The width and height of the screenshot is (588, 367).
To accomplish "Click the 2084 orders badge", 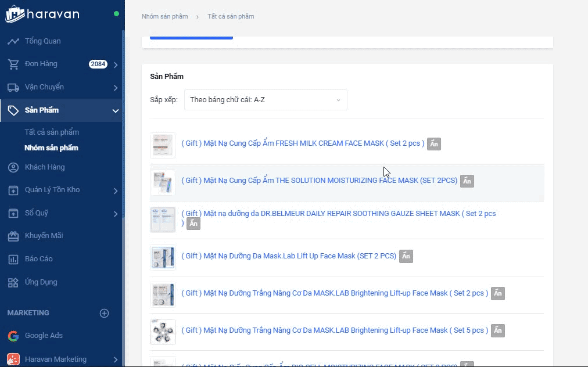I will (x=98, y=64).
